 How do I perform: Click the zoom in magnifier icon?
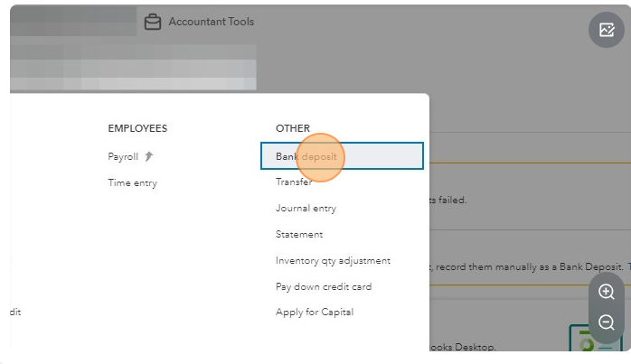(606, 292)
